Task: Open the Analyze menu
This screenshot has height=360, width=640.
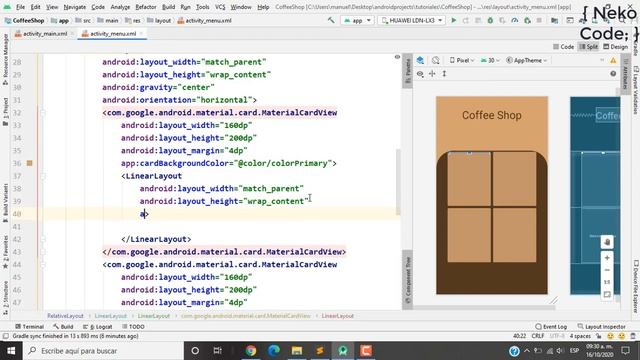Action: pos(120,7)
